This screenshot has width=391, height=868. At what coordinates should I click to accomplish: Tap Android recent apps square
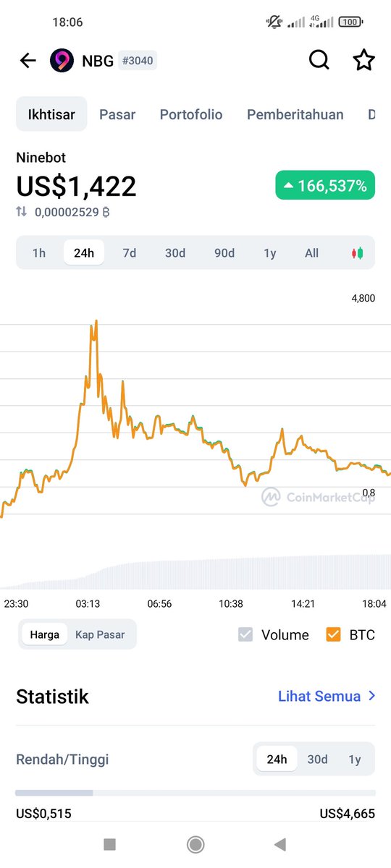pyautogui.click(x=109, y=844)
